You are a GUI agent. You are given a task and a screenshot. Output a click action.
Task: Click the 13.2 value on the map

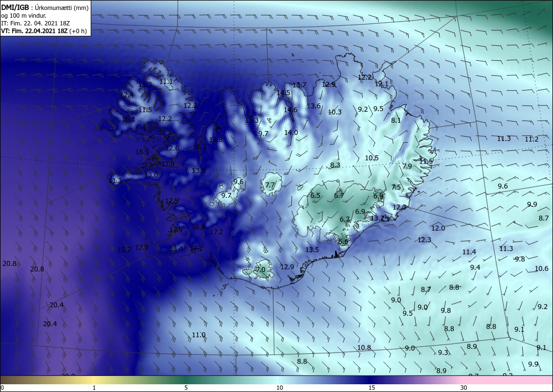[x=377, y=218]
